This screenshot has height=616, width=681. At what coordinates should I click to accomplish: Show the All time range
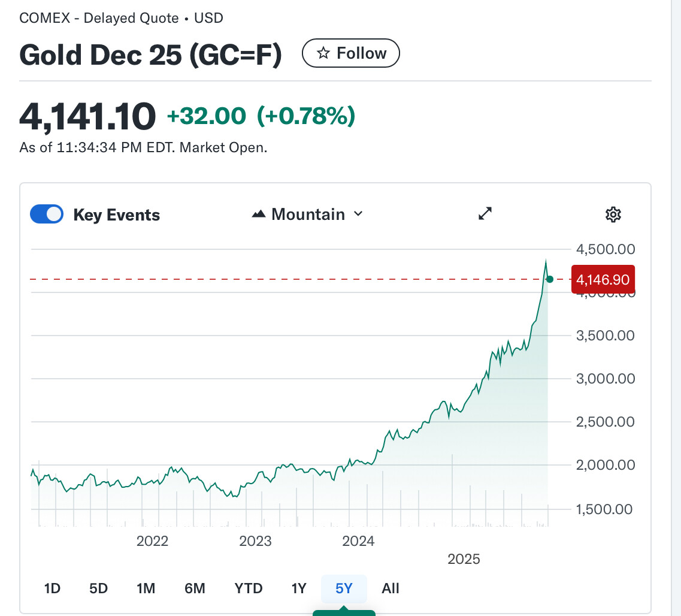click(391, 588)
